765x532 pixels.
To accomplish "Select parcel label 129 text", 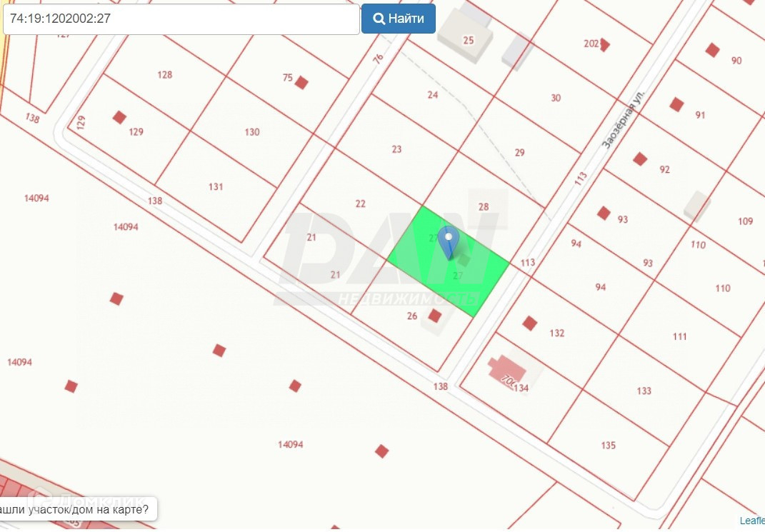I will coord(136,131).
